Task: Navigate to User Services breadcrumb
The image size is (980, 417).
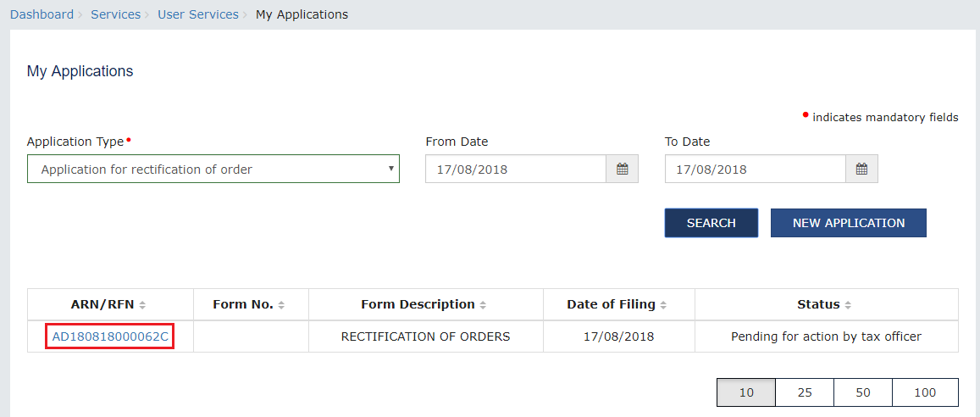Action: point(197,14)
